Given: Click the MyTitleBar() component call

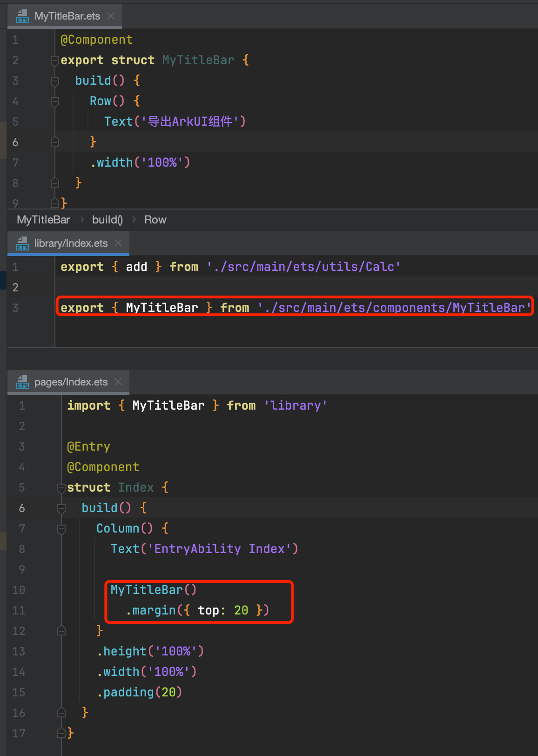Looking at the screenshot, I should (154, 590).
